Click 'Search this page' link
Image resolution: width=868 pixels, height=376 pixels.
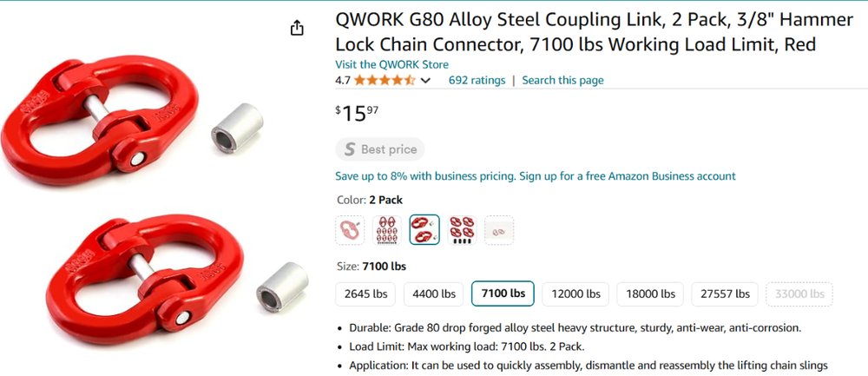[562, 81]
